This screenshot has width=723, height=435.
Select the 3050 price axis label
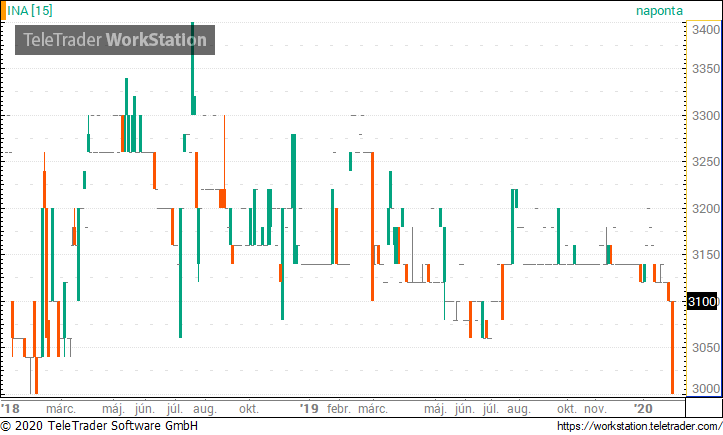click(x=705, y=347)
